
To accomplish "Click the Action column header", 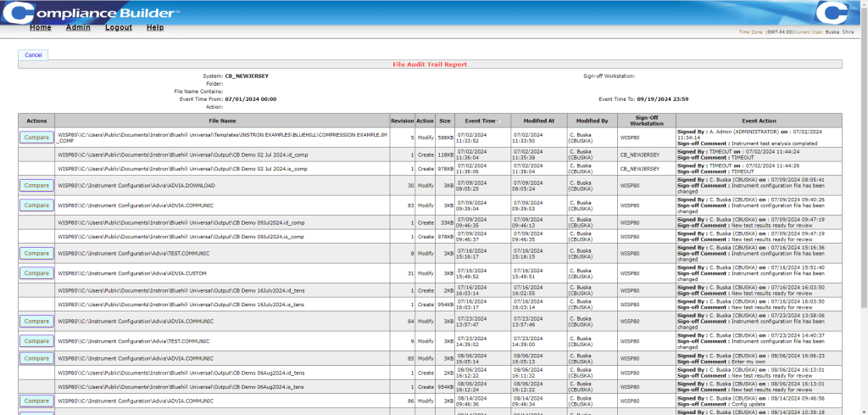I will 426,121.
